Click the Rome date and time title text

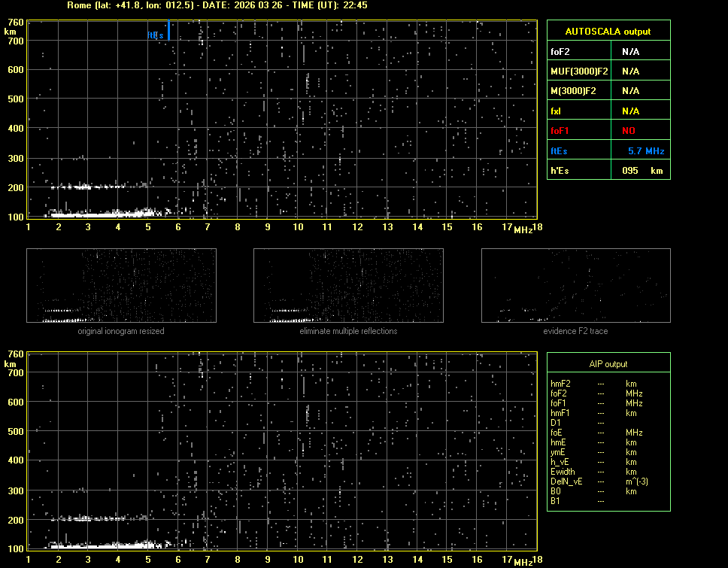tap(217, 5)
